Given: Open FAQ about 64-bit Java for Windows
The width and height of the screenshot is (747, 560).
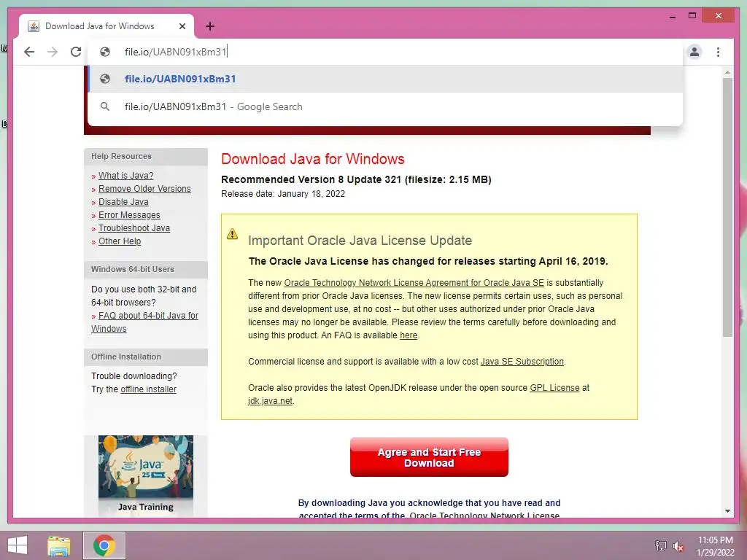Looking at the screenshot, I should (145, 322).
